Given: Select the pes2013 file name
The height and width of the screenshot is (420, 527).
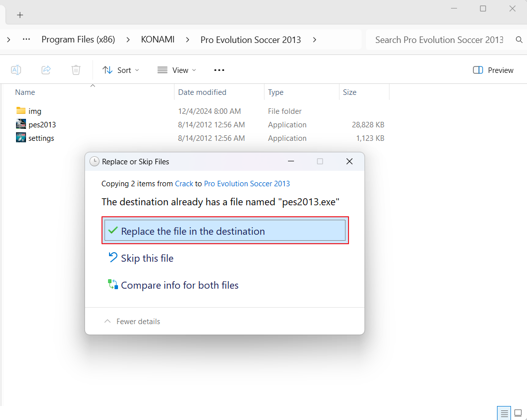Looking at the screenshot, I should [42, 124].
